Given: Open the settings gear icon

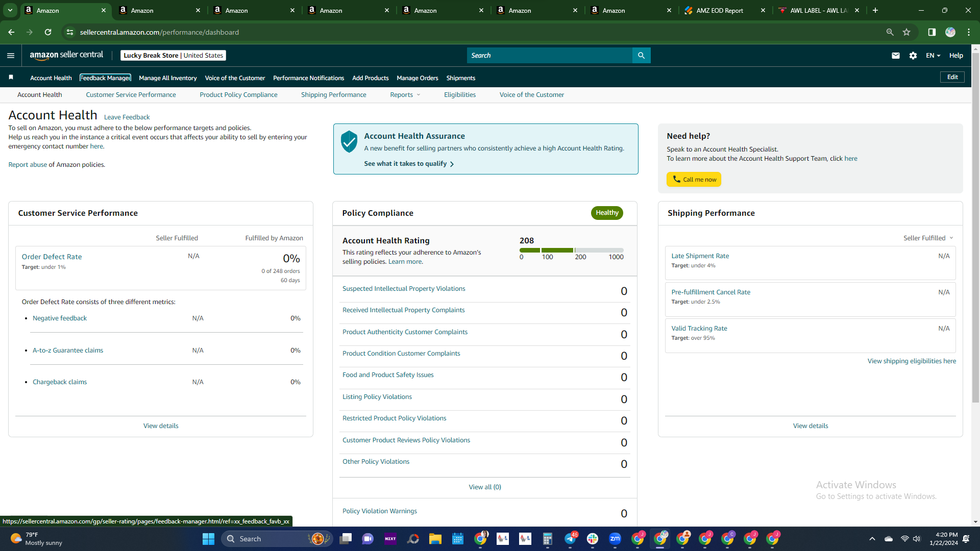Looking at the screenshot, I should click(913, 56).
